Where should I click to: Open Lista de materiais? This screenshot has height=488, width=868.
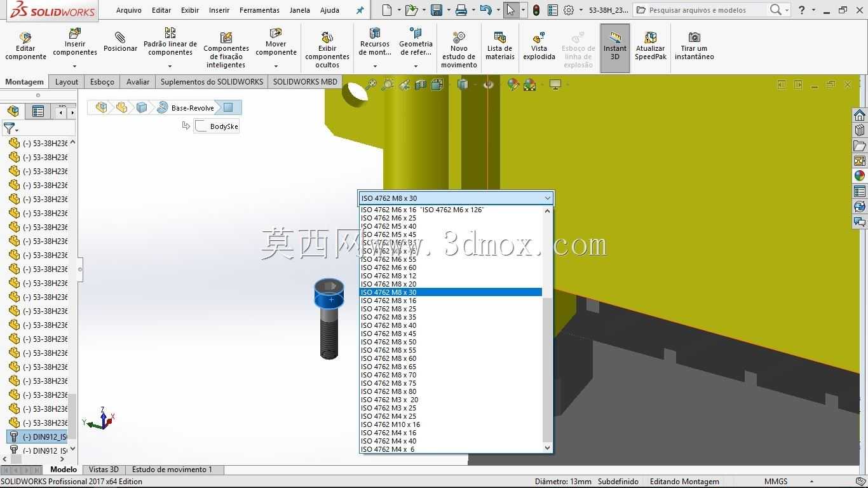pyautogui.click(x=500, y=46)
